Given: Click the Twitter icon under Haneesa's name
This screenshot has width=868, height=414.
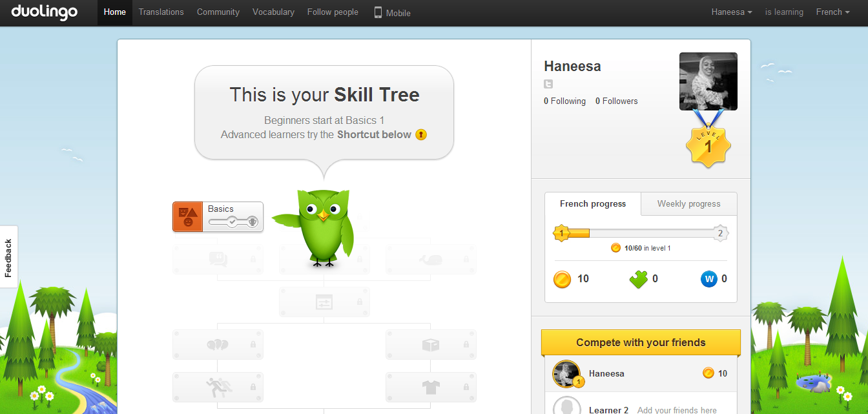Looking at the screenshot, I should tap(548, 84).
